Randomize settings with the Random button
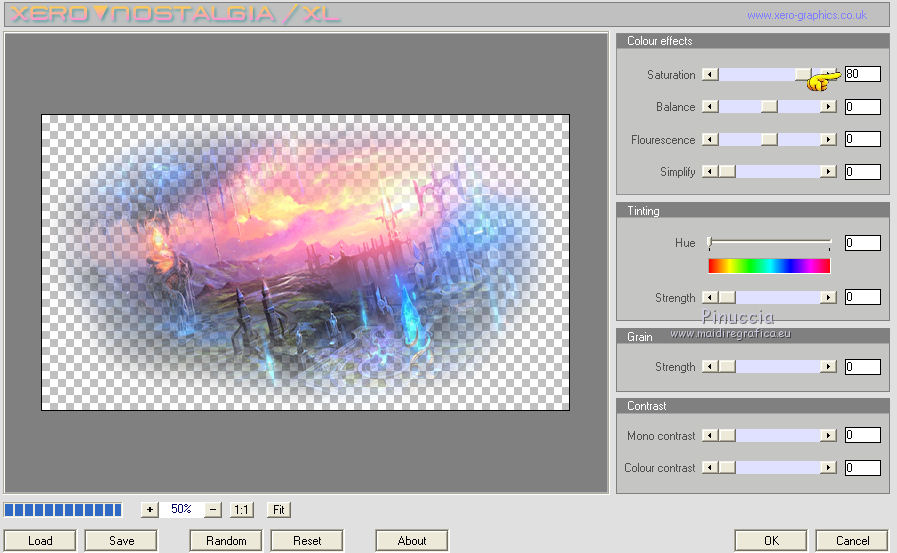Image resolution: width=897 pixels, height=553 pixels. click(x=226, y=540)
